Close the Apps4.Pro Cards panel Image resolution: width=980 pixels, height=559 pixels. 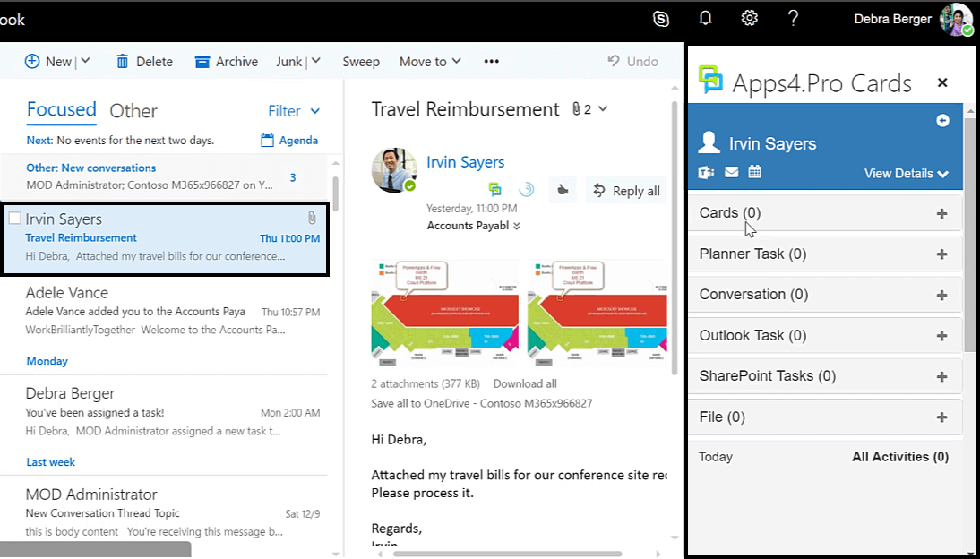pos(943,82)
